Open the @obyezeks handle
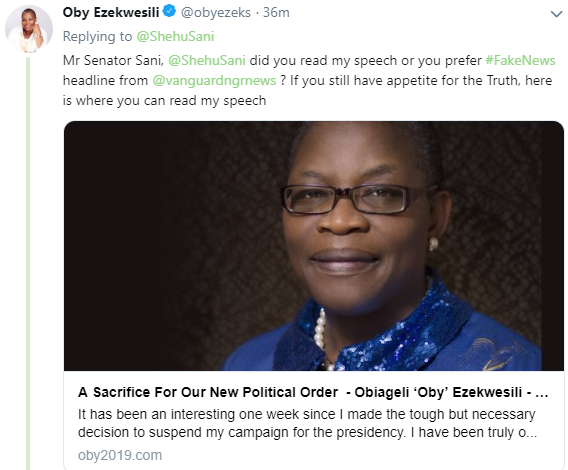 [x=216, y=13]
